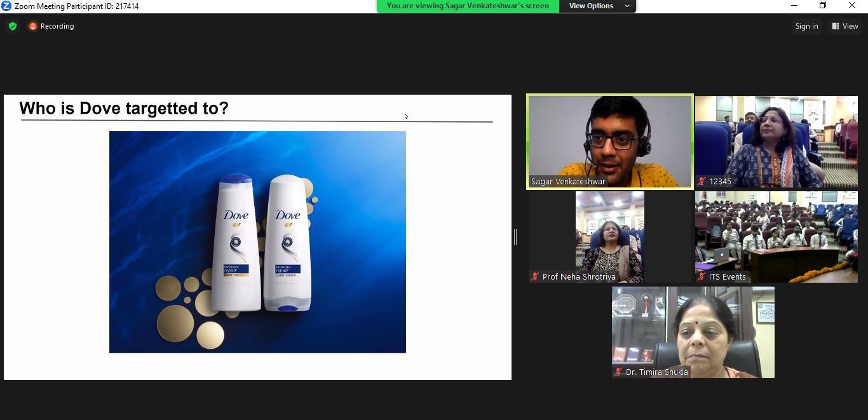The image size is (868, 420).
Task: Select Dr. Timira Shukla's video tile
Action: (693, 332)
